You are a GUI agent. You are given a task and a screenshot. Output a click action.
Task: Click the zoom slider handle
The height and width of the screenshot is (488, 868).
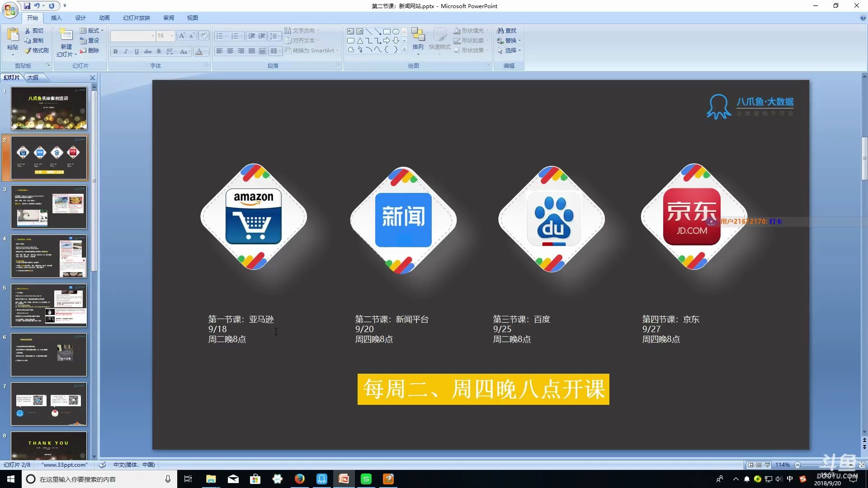(x=825, y=465)
